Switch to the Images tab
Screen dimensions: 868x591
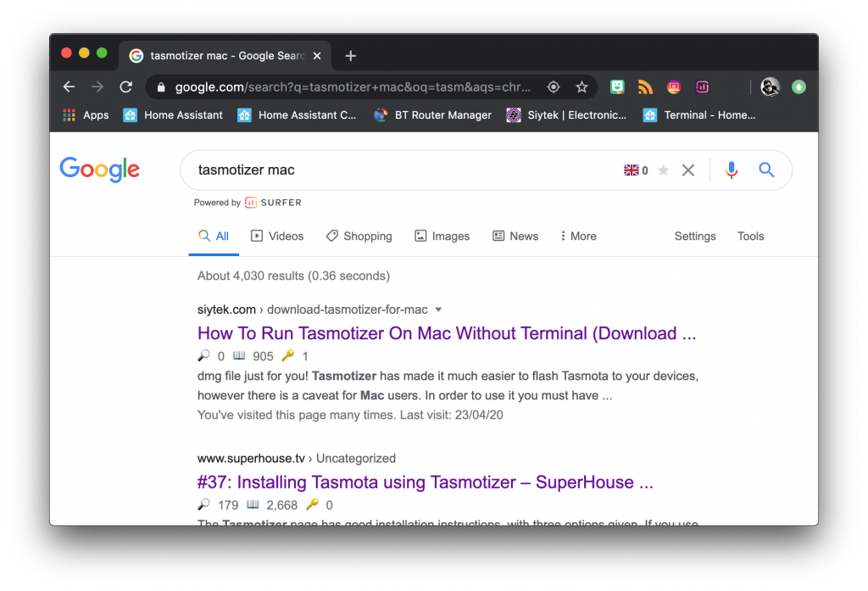(x=442, y=236)
